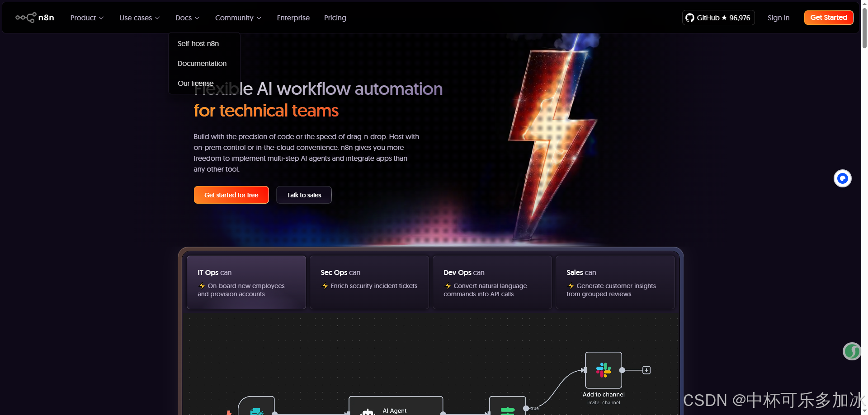This screenshot has width=868, height=415.
Task: Click the AI Agent robot icon
Action: click(x=368, y=411)
